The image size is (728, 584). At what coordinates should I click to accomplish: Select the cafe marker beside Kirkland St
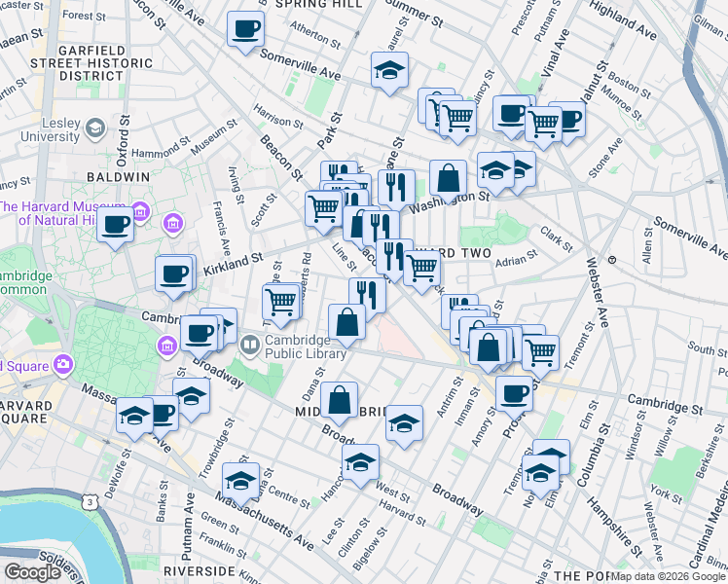pos(173,275)
